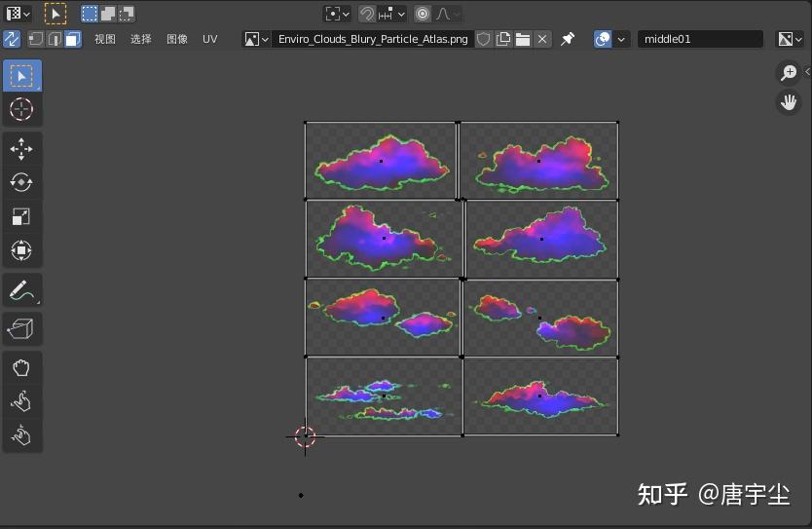
Task: Click the new image duplicate icon
Action: [x=502, y=39]
